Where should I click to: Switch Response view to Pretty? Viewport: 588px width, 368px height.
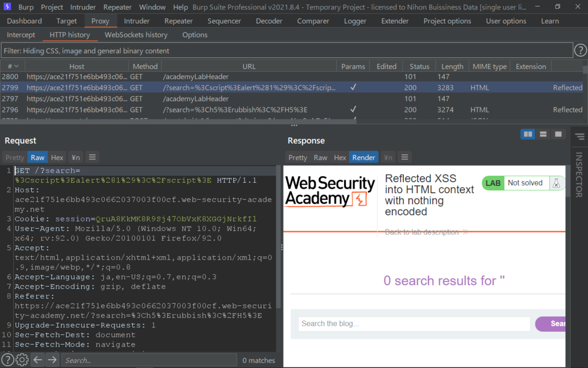298,157
